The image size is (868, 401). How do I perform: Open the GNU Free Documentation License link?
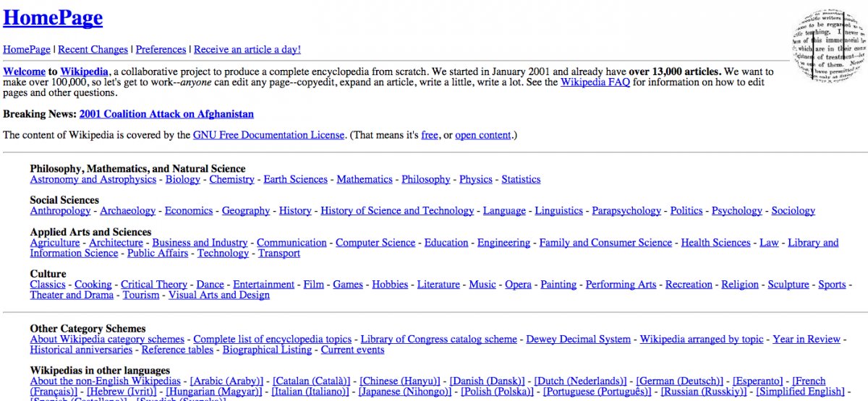pos(268,135)
